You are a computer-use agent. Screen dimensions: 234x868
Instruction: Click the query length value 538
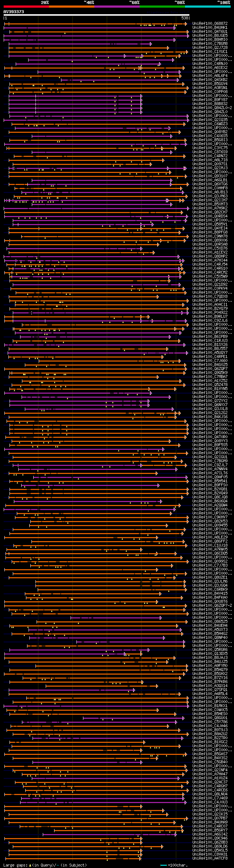[185, 18]
